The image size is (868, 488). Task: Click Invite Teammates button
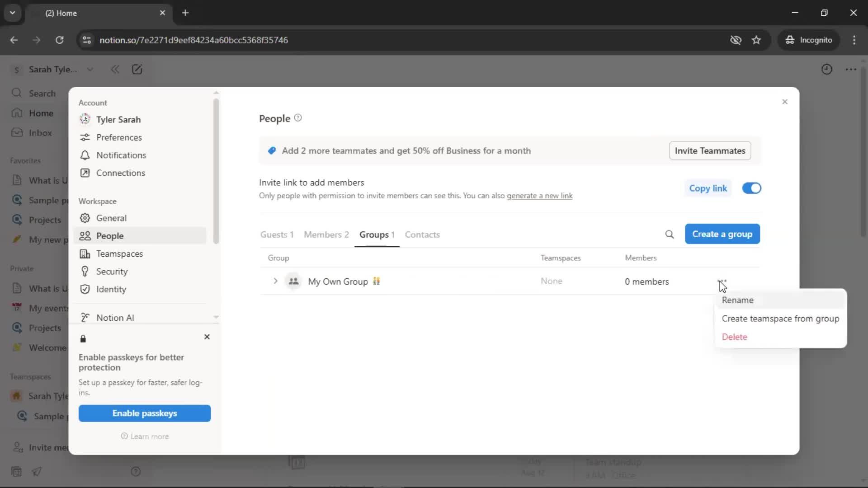click(x=710, y=150)
